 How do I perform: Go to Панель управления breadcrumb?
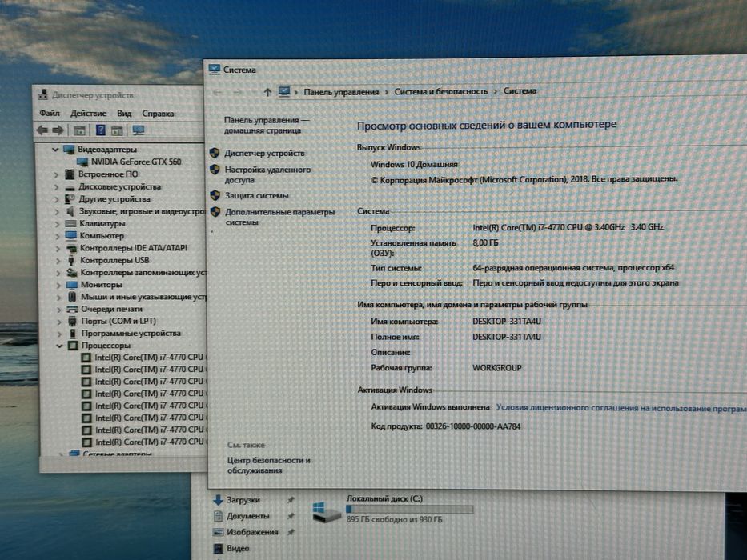coord(341,92)
